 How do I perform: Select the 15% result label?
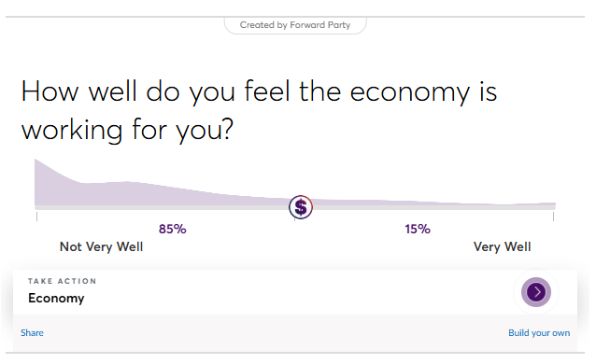418,229
